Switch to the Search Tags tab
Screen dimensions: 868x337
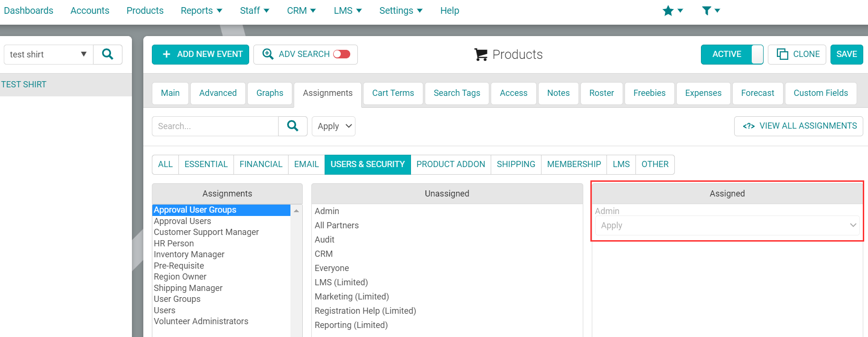point(457,93)
